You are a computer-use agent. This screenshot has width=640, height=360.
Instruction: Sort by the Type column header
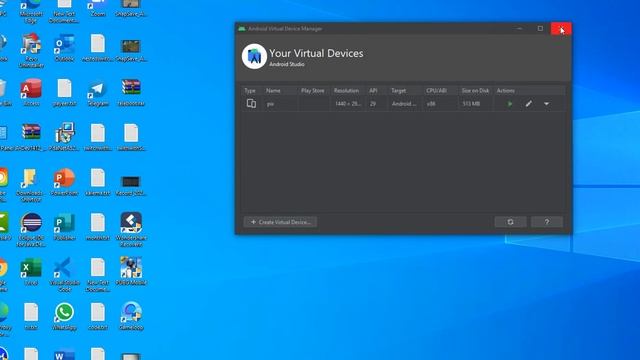(x=250, y=91)
